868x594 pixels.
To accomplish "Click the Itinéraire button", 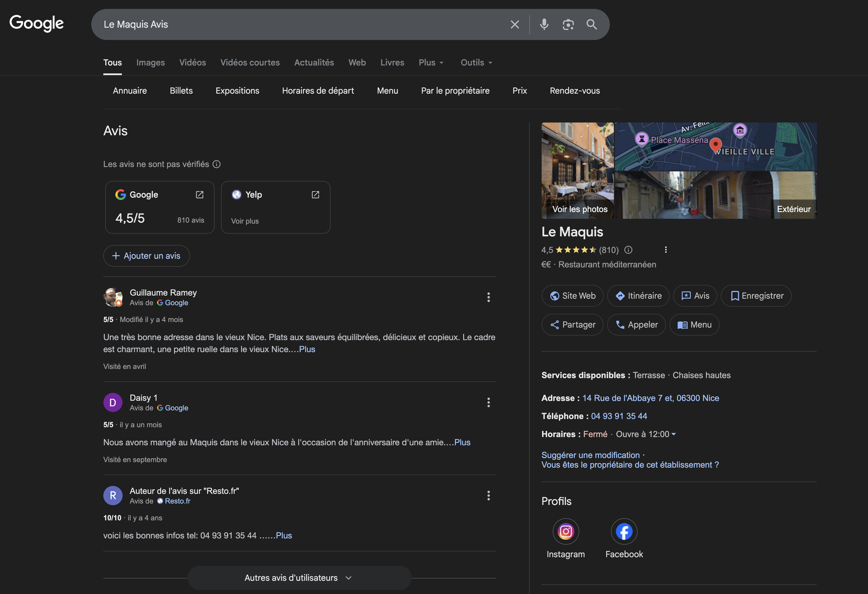I will click(x=638, y=296).
